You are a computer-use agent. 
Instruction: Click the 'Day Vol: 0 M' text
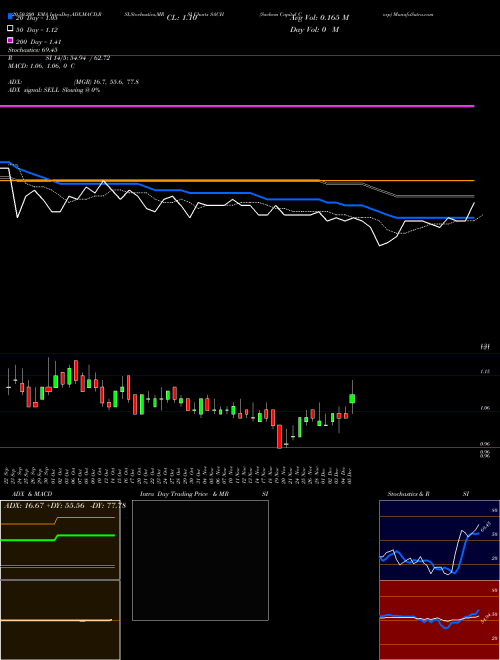(314, 29)
